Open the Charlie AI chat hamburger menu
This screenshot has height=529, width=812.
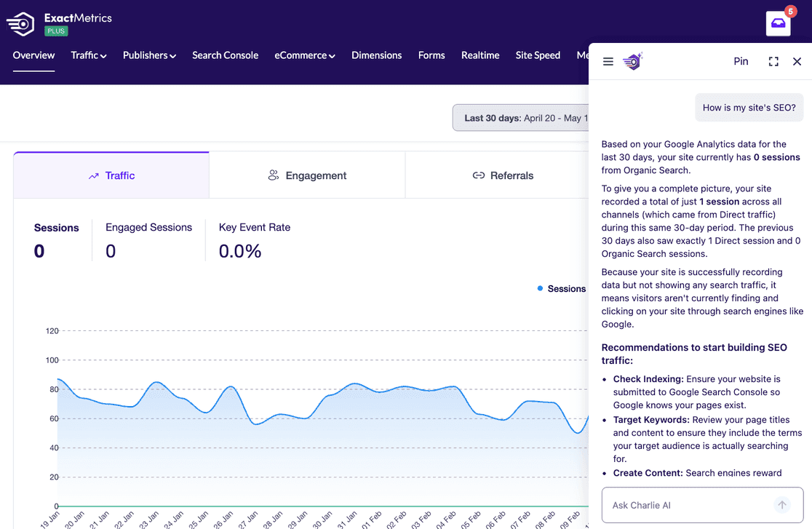pyautogui.click(x=608, y=62)
